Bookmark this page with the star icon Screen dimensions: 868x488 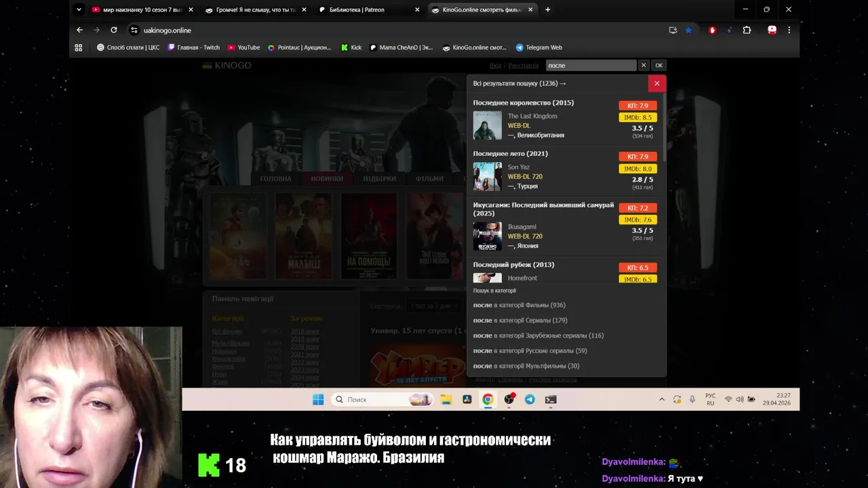click(688, 30)
